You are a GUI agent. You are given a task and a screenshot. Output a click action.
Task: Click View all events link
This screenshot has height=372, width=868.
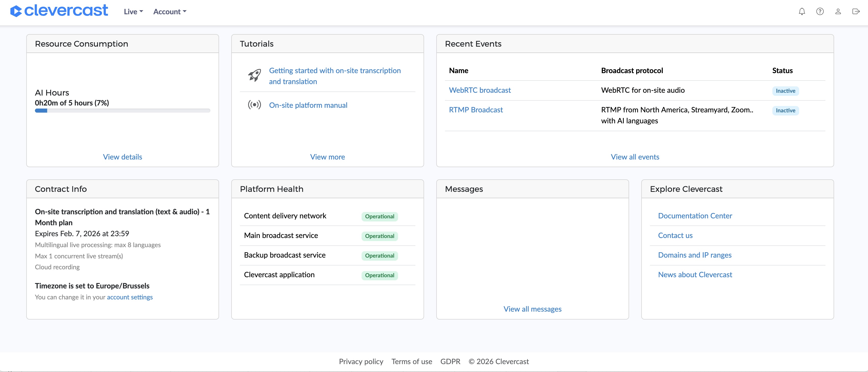pos(634,157)
